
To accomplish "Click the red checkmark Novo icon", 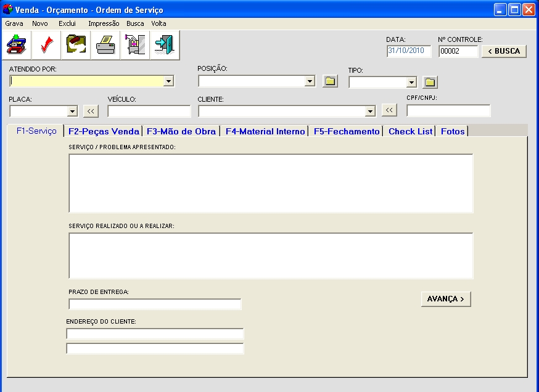I will [46, 45].
